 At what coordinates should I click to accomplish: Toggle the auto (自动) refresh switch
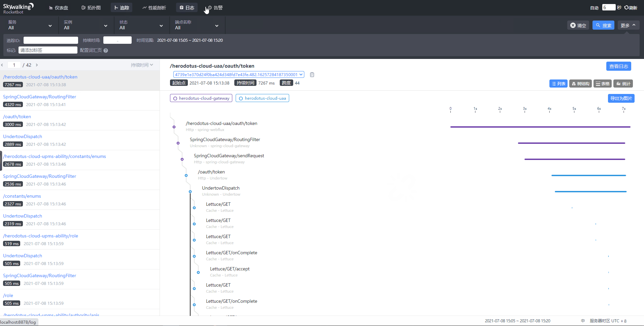[x=594, y=8]
